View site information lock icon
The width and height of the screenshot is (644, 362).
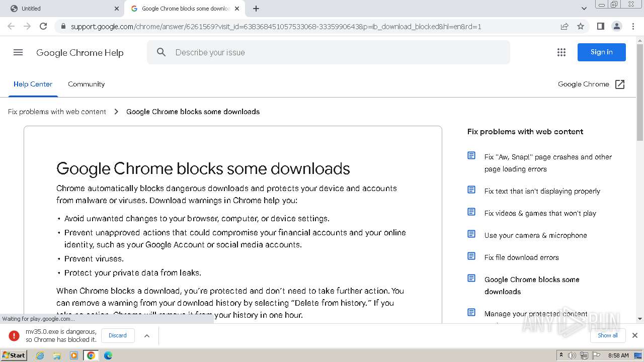(x=63, y=26)
